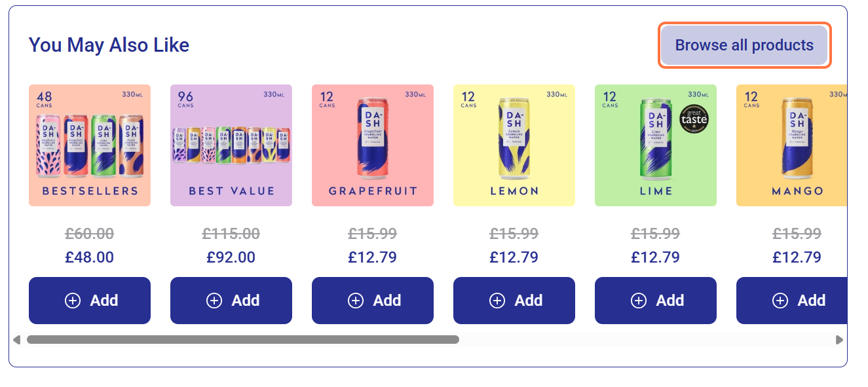The width and height of the screenshot is (868, 387).
Task: Click the £48.00 Bestsellers price
Action: click(90, 257)
